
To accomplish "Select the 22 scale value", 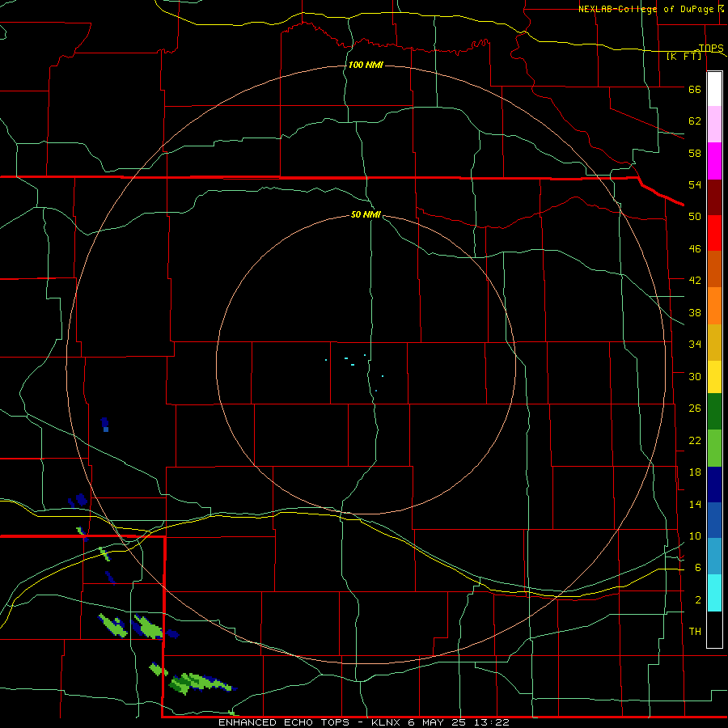I will tap(695, 440).
